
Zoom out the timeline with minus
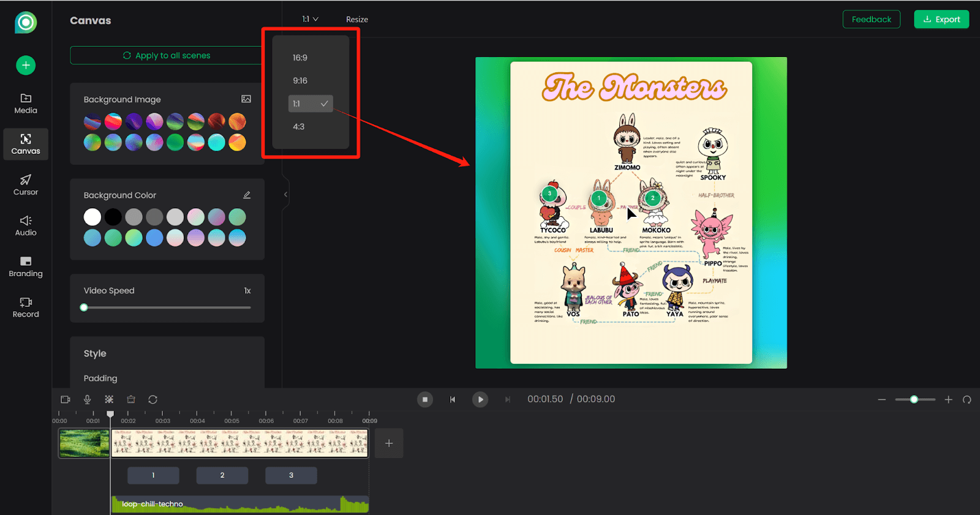tap(882, 399)
